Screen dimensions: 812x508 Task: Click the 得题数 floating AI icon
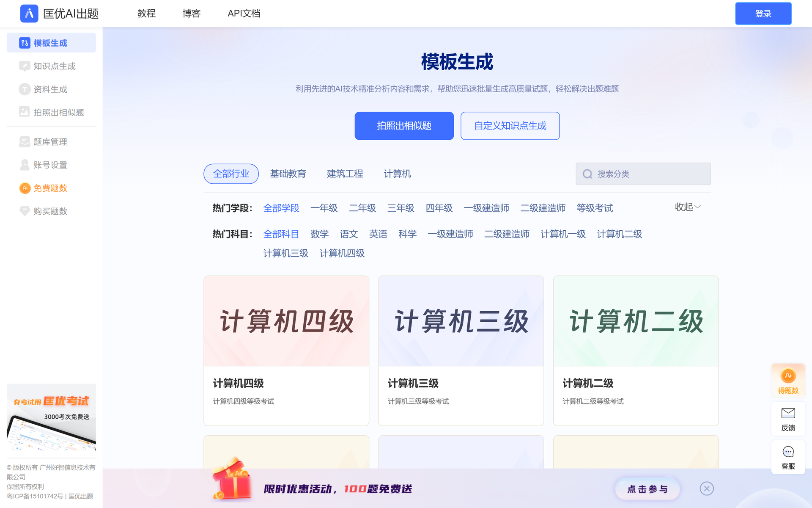point(788,375)
